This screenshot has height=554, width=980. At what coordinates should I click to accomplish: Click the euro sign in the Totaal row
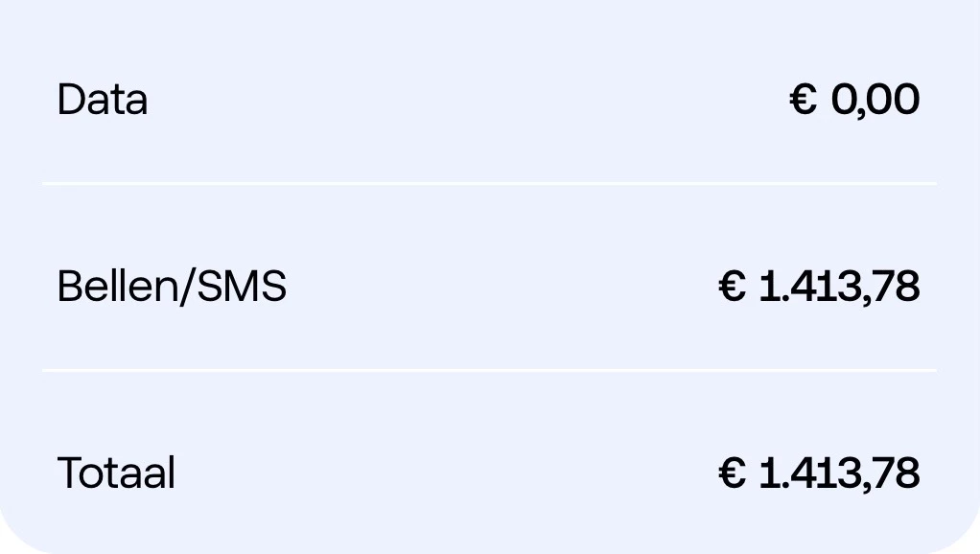point(732,473)
